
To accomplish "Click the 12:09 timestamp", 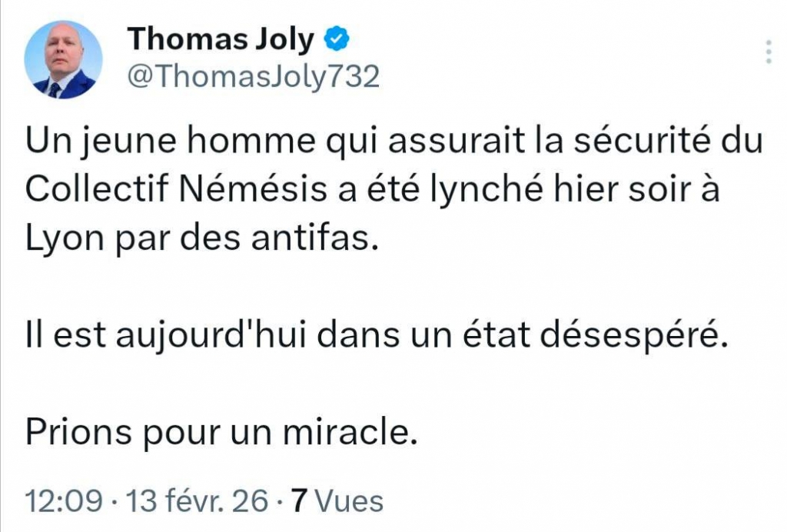I will click(63, 501).
